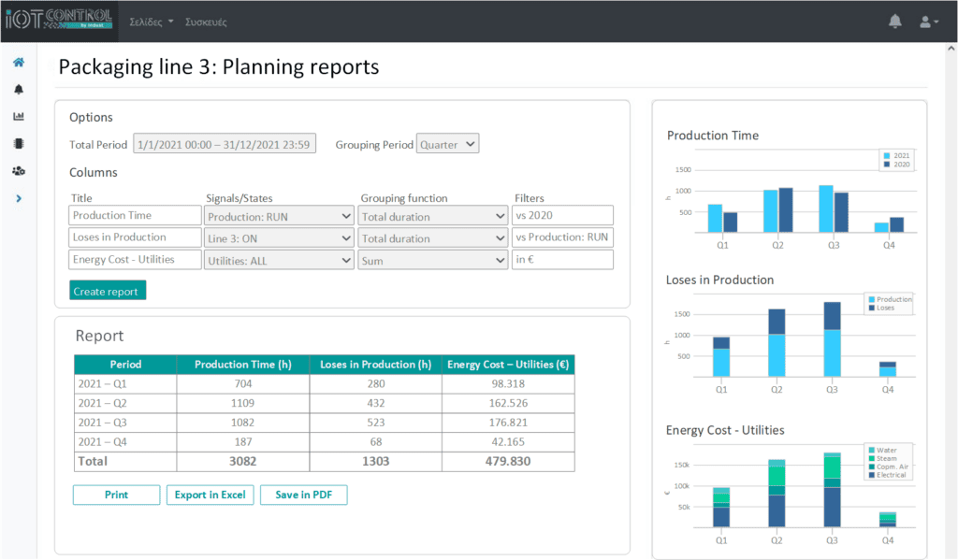The height and width of the screenshot is (560, 958).
Task: Open the Συσκευές menu item
Action: pyautogui.click(x=206, y=22)
